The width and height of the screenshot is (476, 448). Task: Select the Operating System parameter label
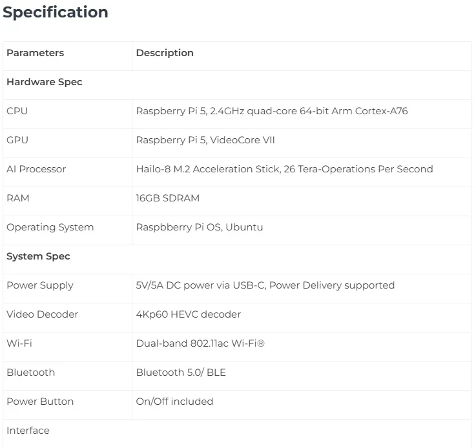coord(50,227)
